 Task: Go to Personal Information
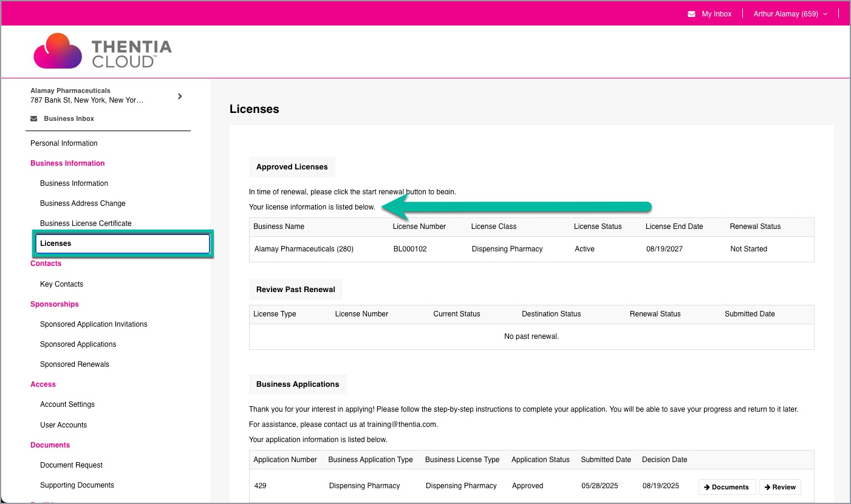[64, 143]
